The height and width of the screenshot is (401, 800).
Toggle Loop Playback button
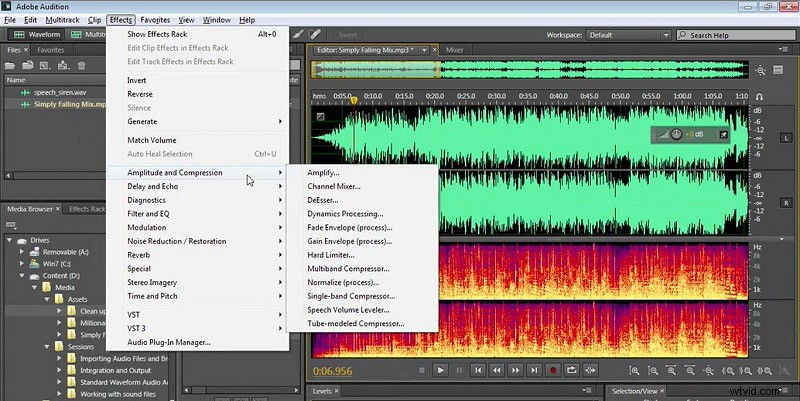(571, 370)
